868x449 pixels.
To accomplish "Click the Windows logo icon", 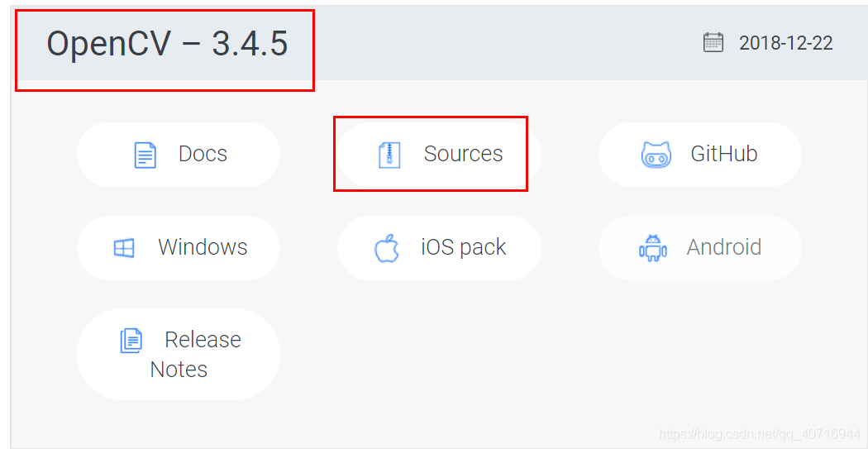I will click(x=124, y=247).
